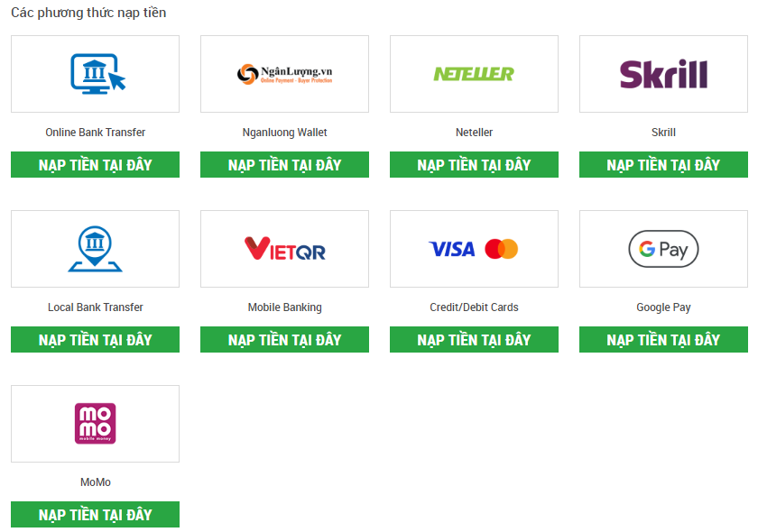Click Nạp tiền tại đây under Nganluong Wallet
The width and height of the screenshot is (758, 532).
[x=285, y=165]
